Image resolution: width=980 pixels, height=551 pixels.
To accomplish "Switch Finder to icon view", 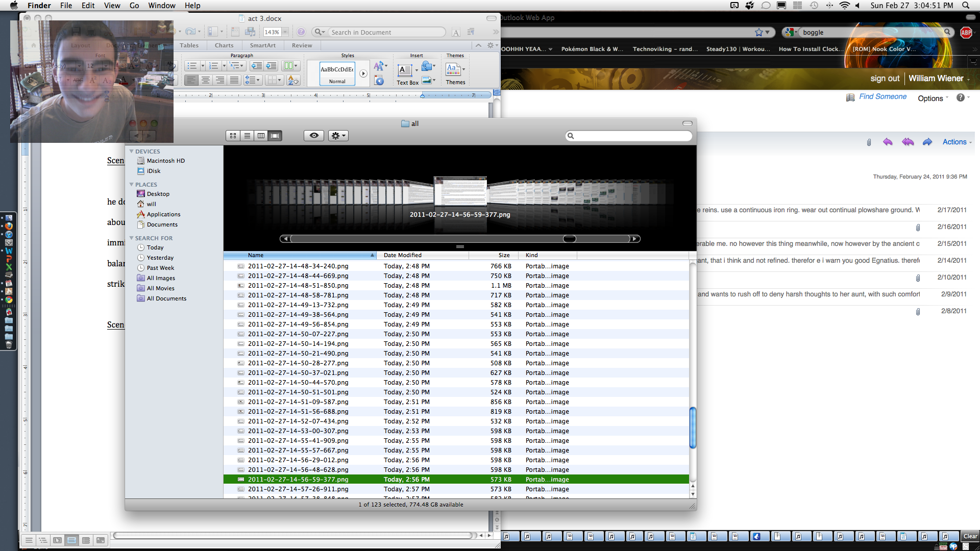I will coord(233,136).
